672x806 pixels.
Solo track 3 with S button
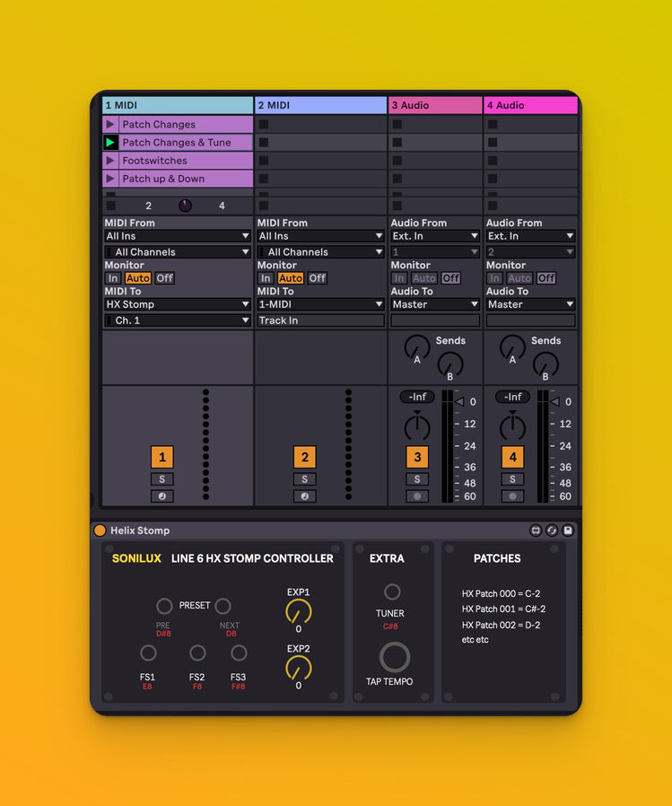point(416,479)
